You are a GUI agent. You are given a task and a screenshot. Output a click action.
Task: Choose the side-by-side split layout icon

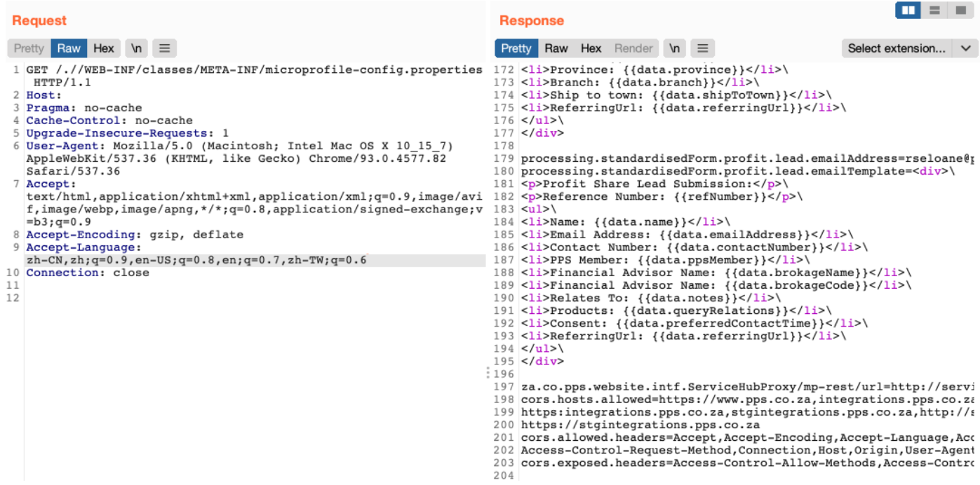(x=908, y=11)
